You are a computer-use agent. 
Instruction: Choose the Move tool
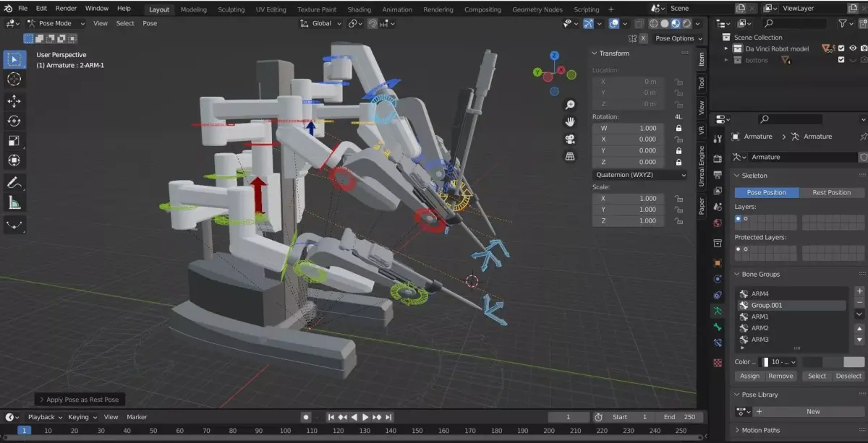(14, 101)
